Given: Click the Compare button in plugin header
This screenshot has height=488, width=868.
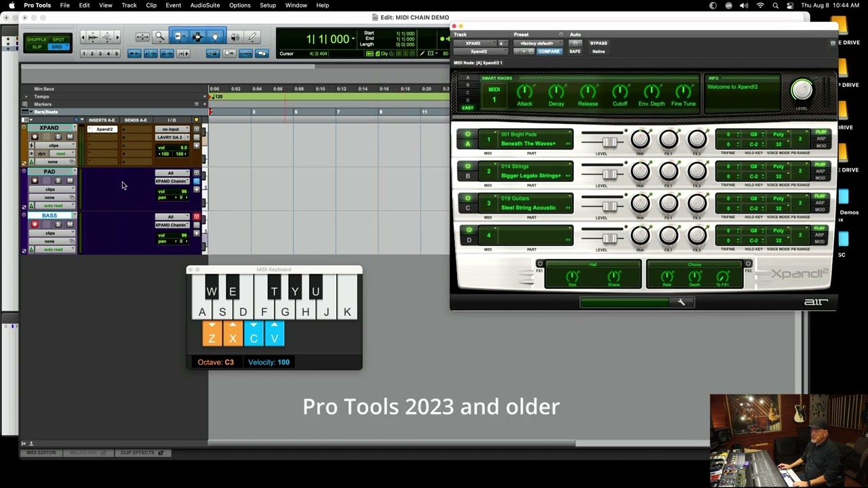Looking at the screenshot, I should 549,52.
